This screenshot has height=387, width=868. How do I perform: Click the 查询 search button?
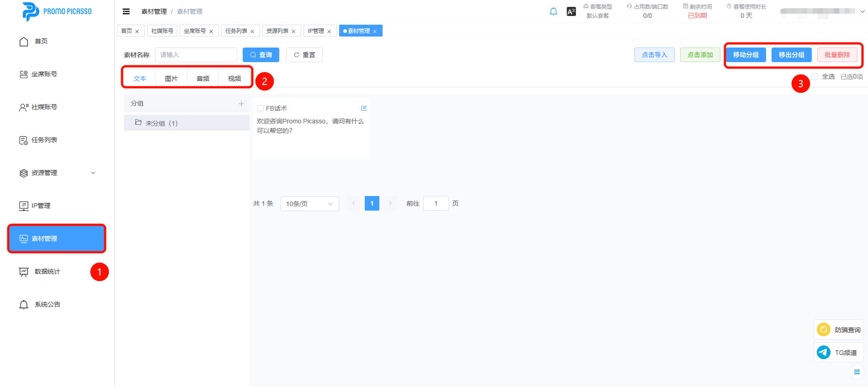pyautogui.click(x=261, y=55)
